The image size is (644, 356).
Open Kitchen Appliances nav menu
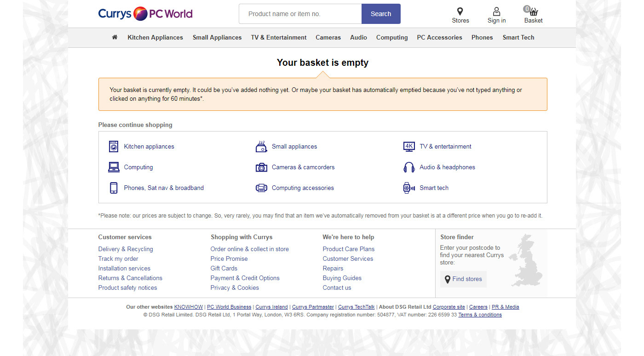pyautogui.click(x=155, y=38)
